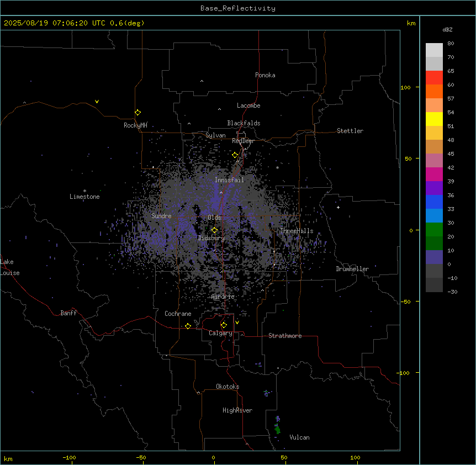Click the Ponoka city label
Screen dimensions: 476x465
click(265, 75)
